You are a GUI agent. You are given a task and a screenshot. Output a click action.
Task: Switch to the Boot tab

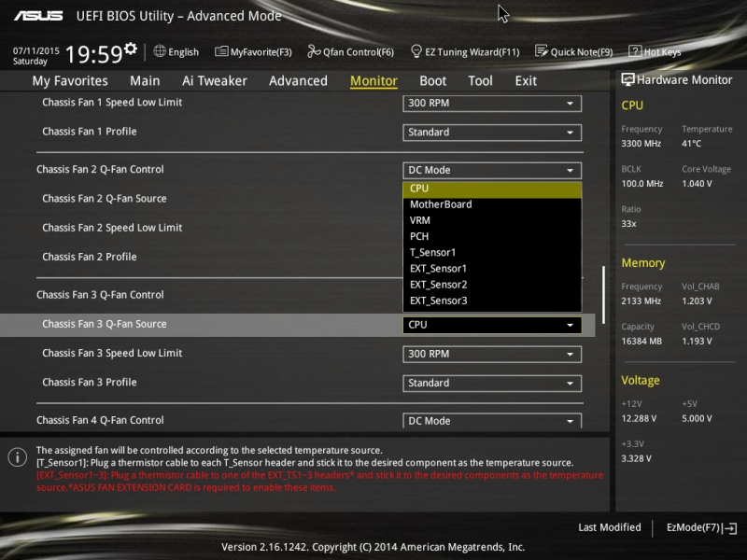coord(433,81)
